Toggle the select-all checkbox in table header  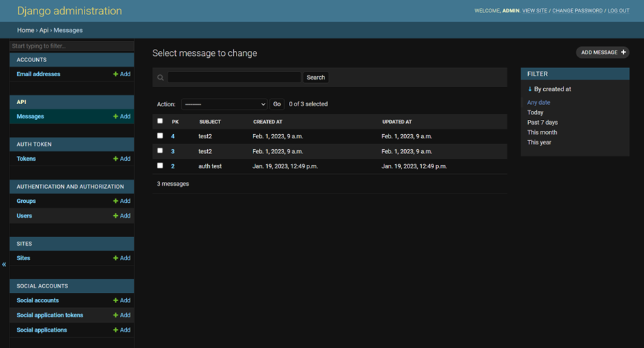coord(160,121)
